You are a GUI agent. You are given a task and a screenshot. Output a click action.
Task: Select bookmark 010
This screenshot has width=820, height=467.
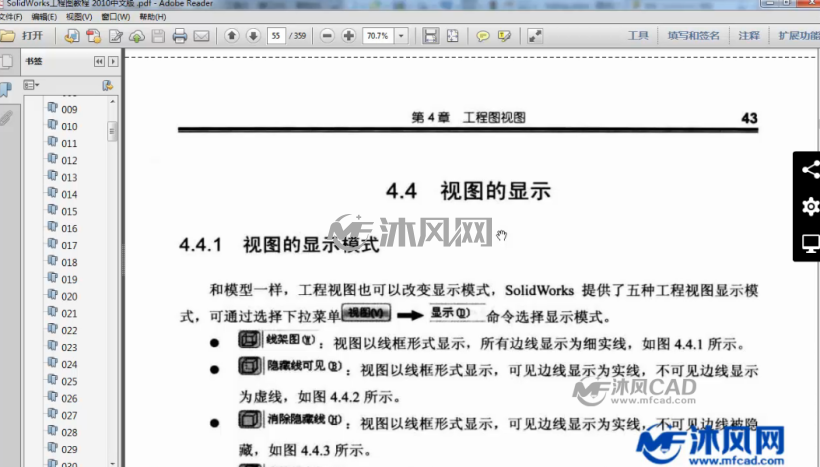coord(69,126)
